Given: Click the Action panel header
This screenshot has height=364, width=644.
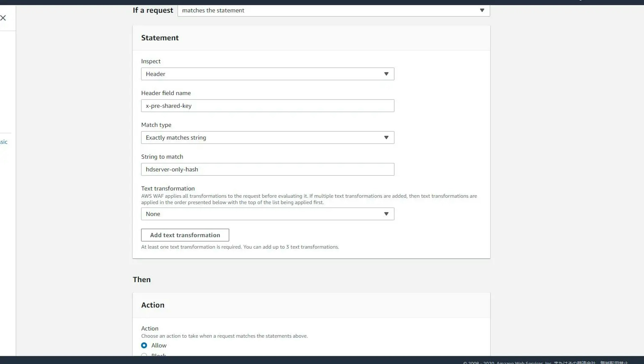Looking at the screenshot, I should click(x=153, y=305).
